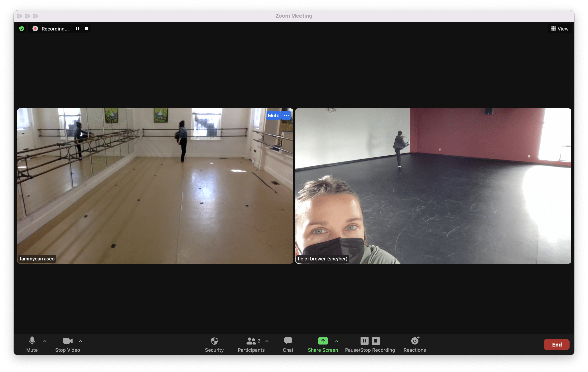The width and height of the screenshot is (588, 372).
Task: Toggle Stop Video camera button
Action: (x=67, y=344)
